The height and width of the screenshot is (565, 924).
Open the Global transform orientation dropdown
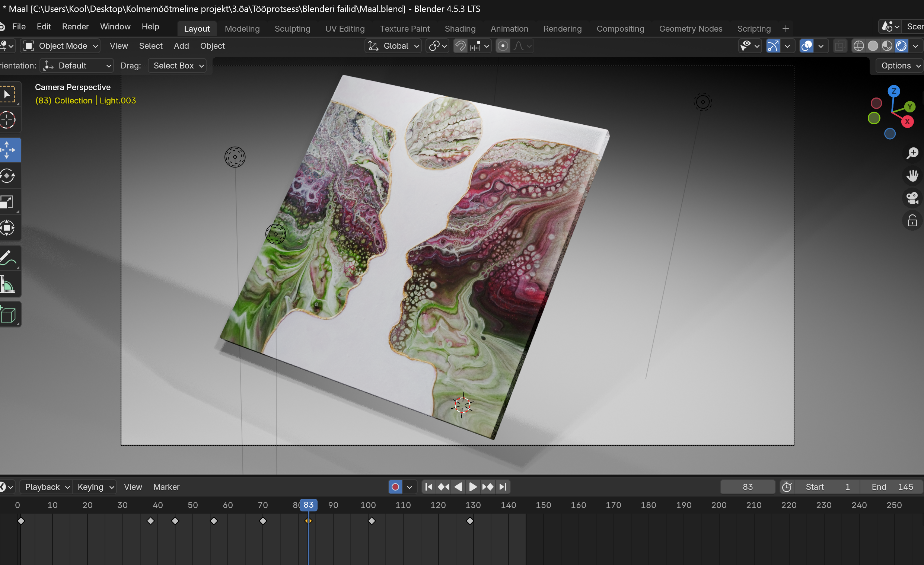click(x=393, y=46)
